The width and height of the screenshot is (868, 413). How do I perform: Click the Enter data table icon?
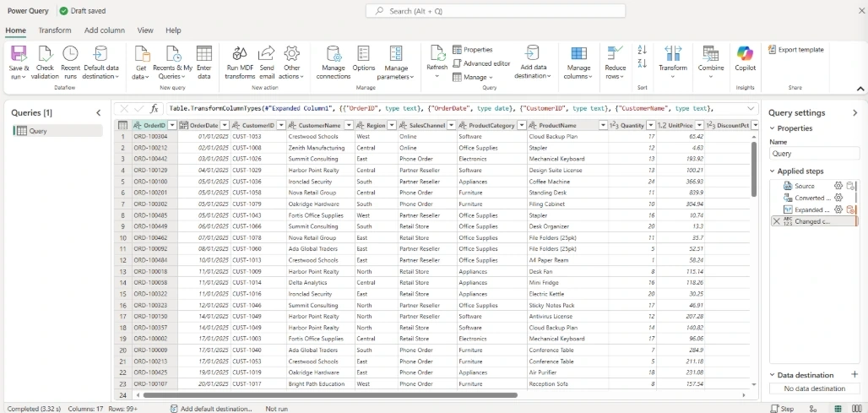click(x=203, y=54)
